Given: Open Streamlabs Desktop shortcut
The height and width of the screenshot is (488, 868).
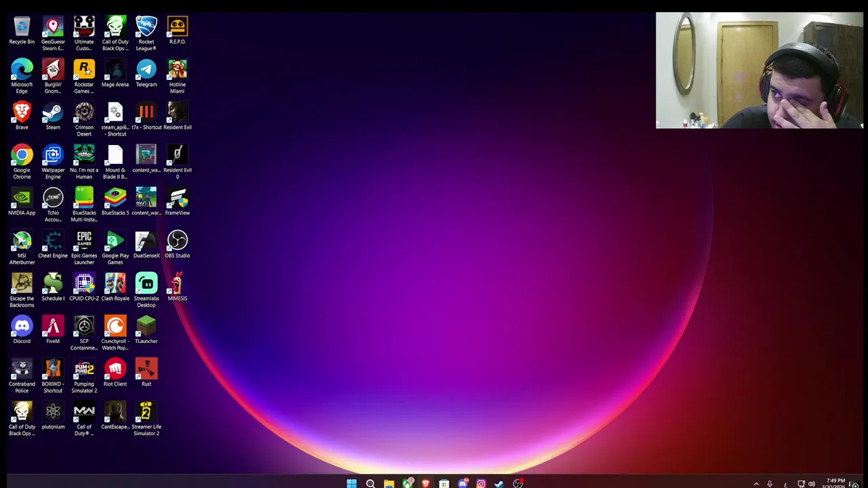Looking at the screenshot, I should coord(146,290).
